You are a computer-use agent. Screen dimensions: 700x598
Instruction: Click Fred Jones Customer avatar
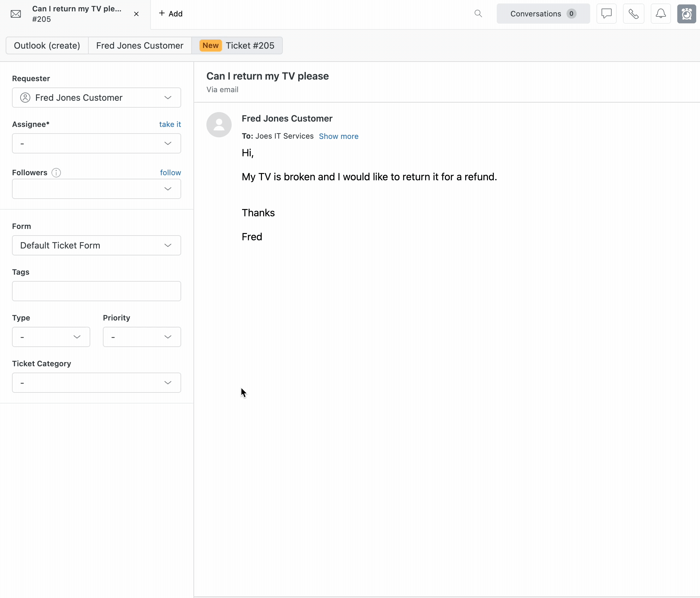pos(219,125)
